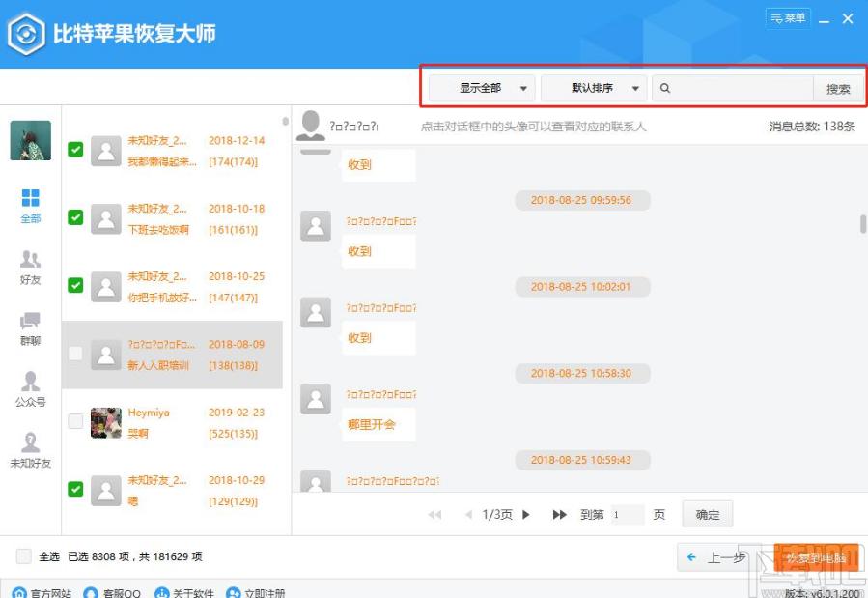868x598 pixels.
Task: Open the 菜单 menu at top right
Action: (788, 18)
